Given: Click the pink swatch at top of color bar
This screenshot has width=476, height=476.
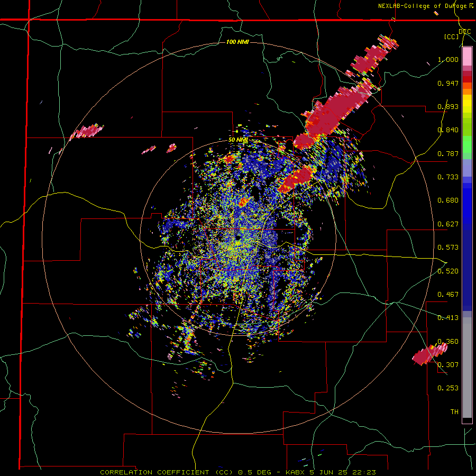Looking at the screenshot, I should 467,56.
